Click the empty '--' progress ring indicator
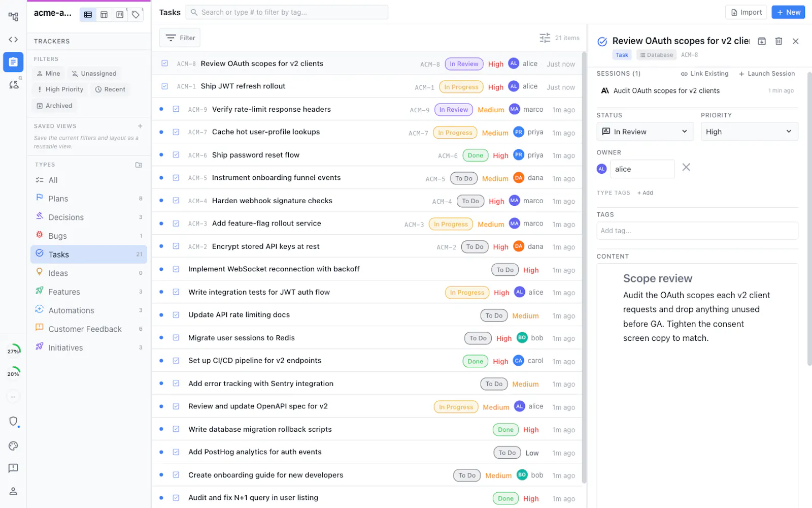The width and height of the screenshot is (812, 508). pos(13,396)
